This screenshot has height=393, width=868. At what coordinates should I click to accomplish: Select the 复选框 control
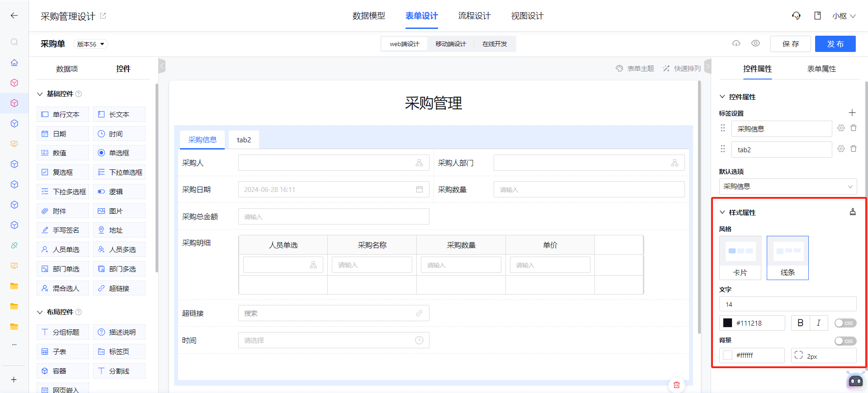pyautogui.click(x=63, y=172)
